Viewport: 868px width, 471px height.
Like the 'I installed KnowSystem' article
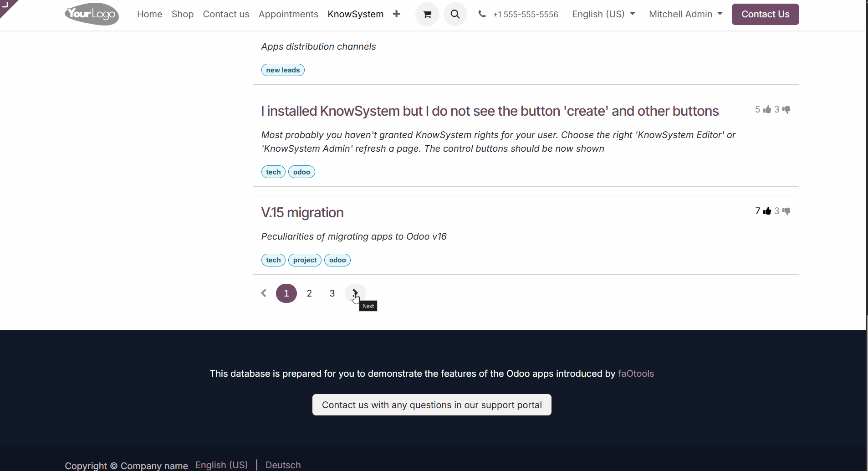[x=767, y=109]
